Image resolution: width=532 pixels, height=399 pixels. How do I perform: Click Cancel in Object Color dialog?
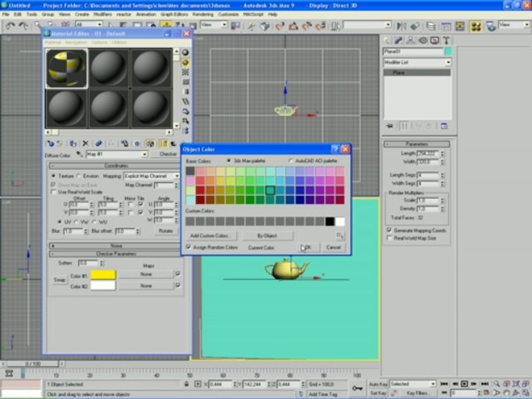pos(333,248)
